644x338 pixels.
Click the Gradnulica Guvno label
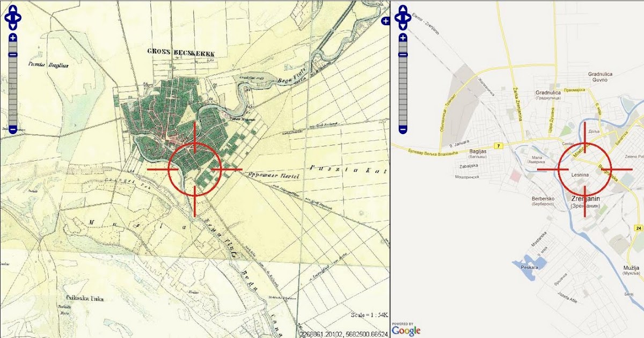(601, 76)
